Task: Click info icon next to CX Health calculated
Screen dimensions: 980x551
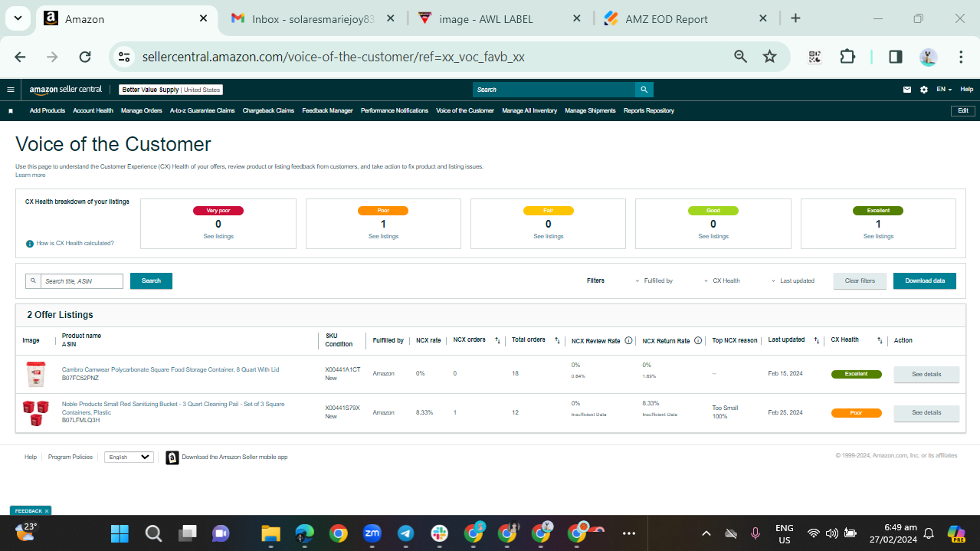Action: 30,244
